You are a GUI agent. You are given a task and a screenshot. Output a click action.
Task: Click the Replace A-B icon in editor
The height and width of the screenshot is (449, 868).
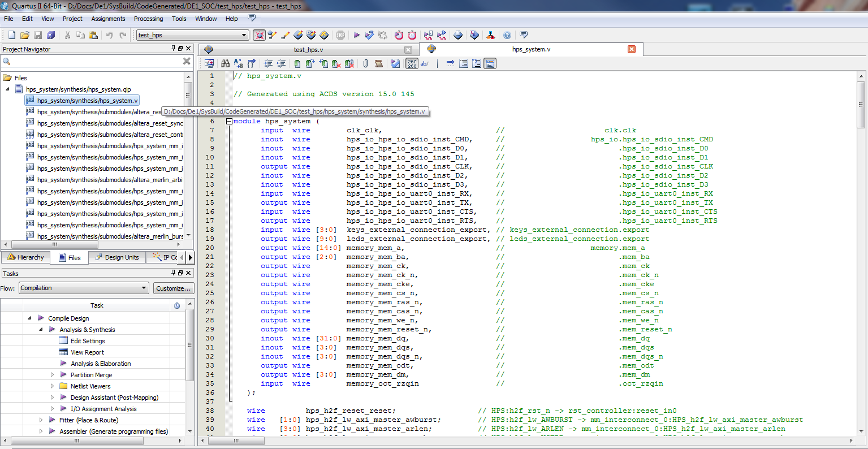238,63
